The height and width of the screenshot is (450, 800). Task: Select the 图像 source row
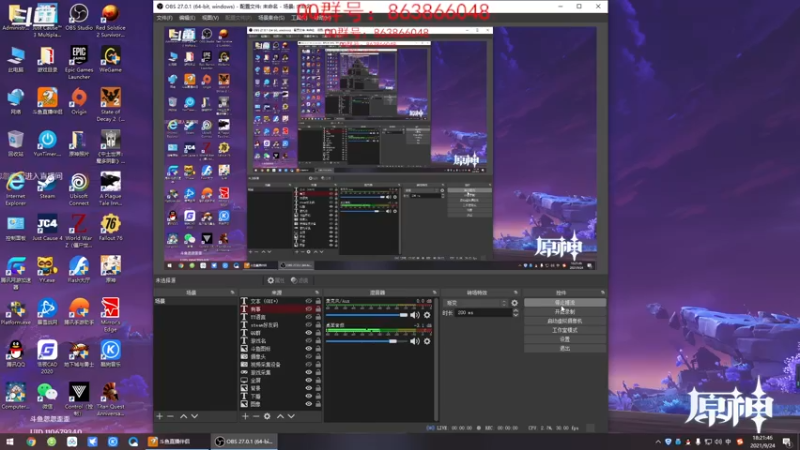pos(281,404)
